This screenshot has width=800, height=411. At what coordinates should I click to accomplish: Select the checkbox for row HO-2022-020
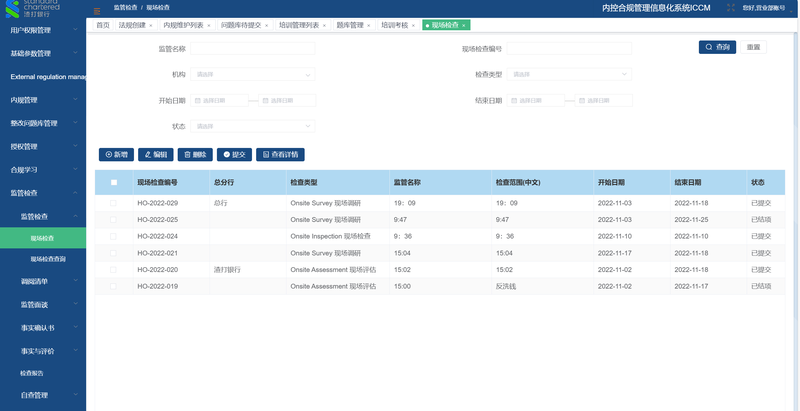pyautogui.click(x=113, y=270)
